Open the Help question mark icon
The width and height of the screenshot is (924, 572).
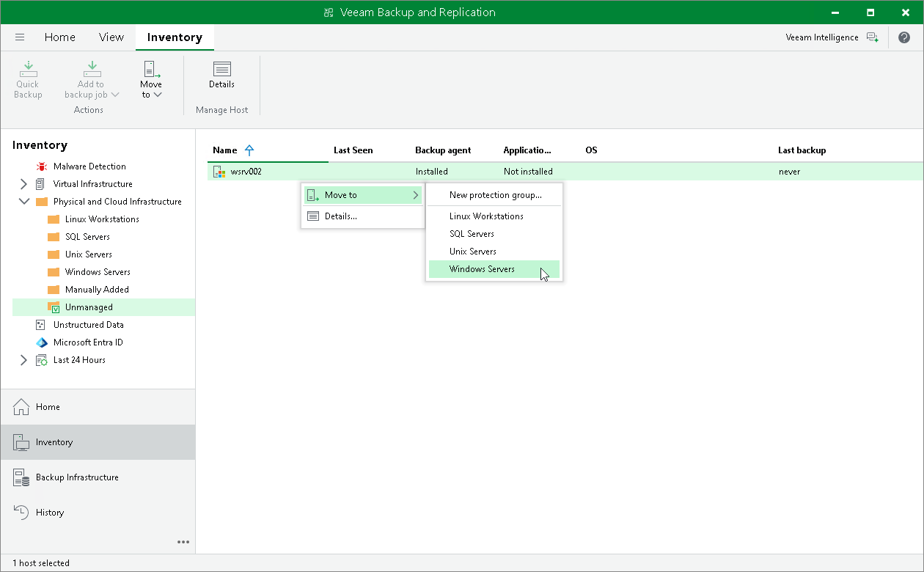pos(904,37)
